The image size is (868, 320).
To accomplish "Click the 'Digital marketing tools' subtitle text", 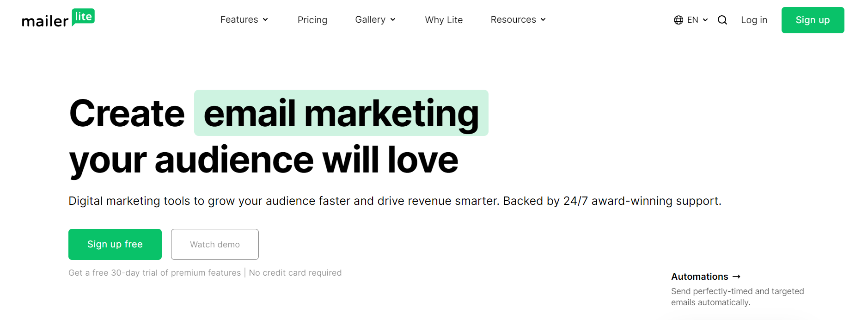I will [395, 201].
